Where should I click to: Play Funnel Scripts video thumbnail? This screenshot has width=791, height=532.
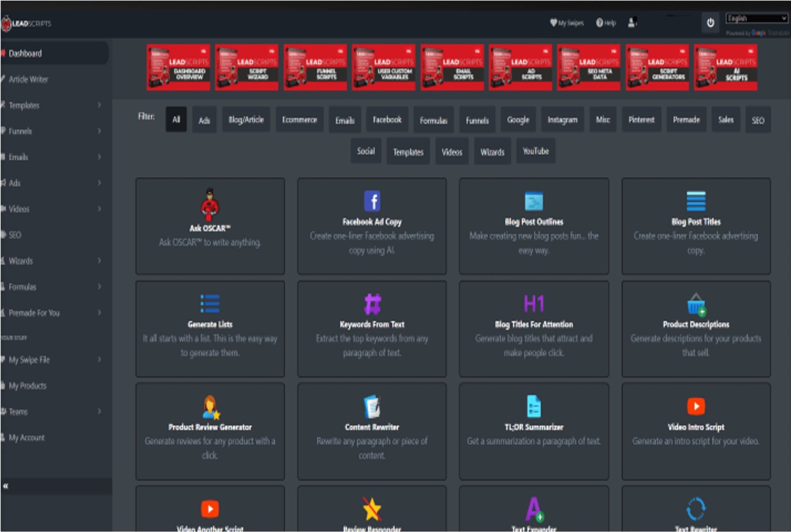tap(315, 67)
